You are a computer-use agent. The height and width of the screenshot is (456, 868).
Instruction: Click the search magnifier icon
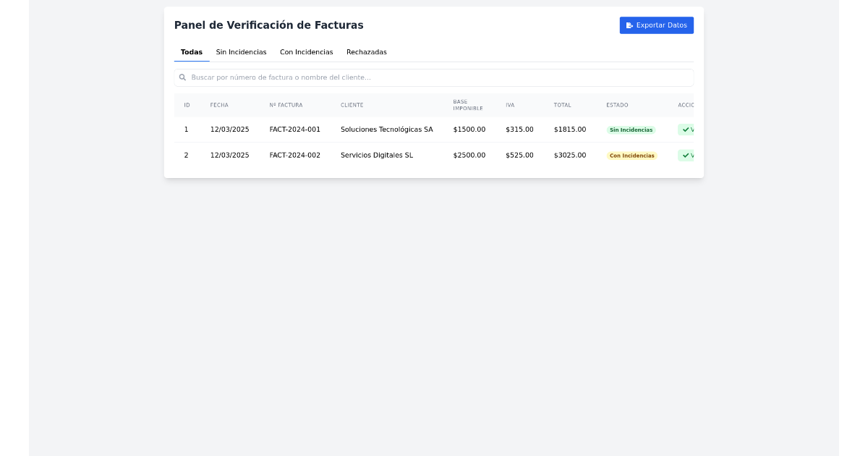(182, 77)
